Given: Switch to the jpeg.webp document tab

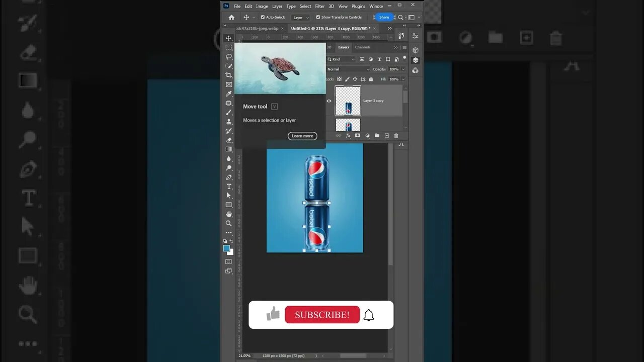Looking at the screenshot, I should tap(258, 28).
